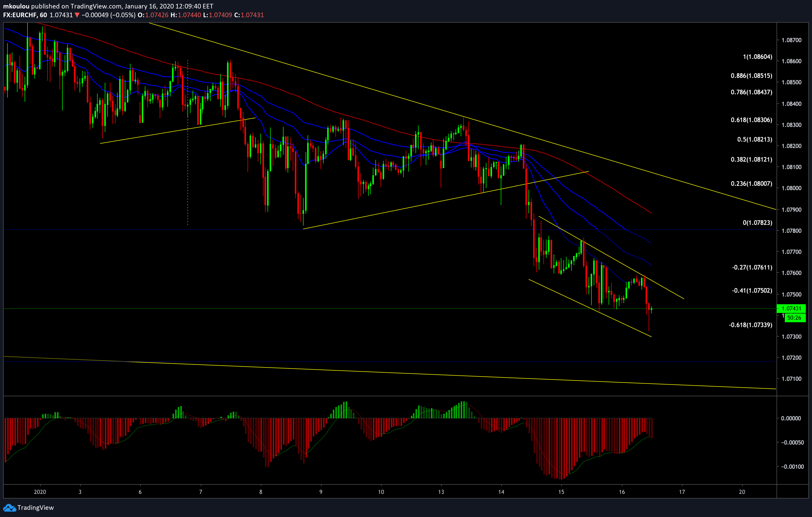Click the 1.08100 price axis label
The image size is (812, 517).
[791, 167]
